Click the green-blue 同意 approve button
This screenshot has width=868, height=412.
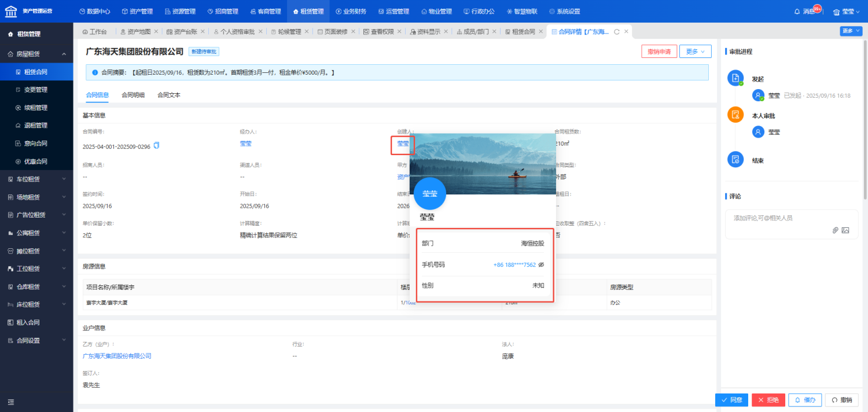coord(731,400)
